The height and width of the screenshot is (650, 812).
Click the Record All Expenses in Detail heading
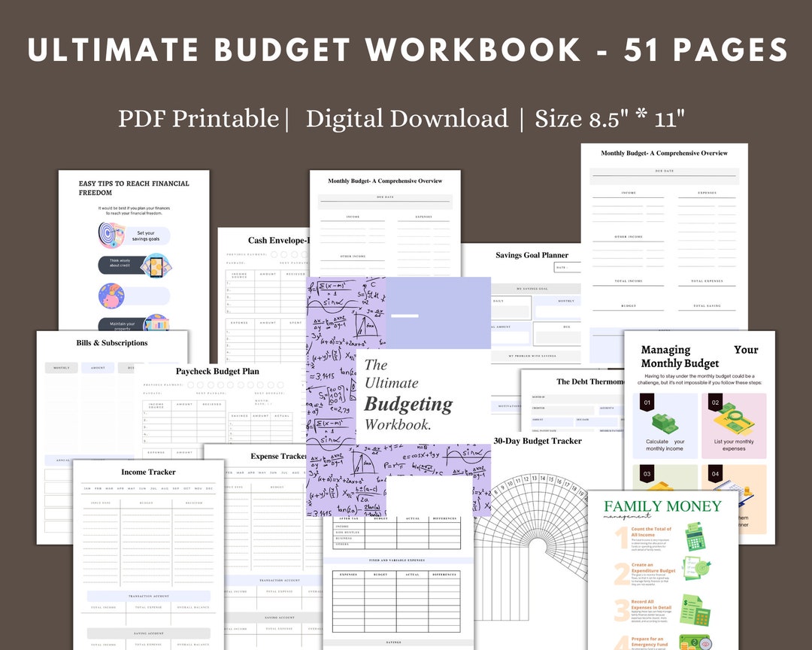point(651,604)
